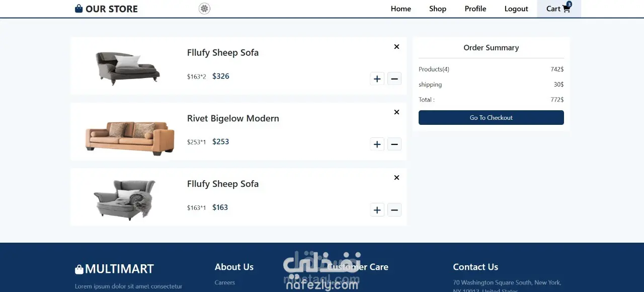
Task: Open the Careers footer link
Action: click(224, 282)
